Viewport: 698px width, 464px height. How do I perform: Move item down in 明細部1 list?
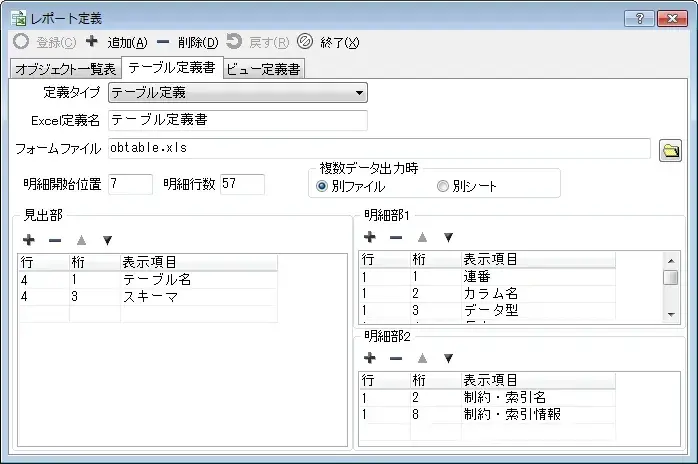pos(448,237)
